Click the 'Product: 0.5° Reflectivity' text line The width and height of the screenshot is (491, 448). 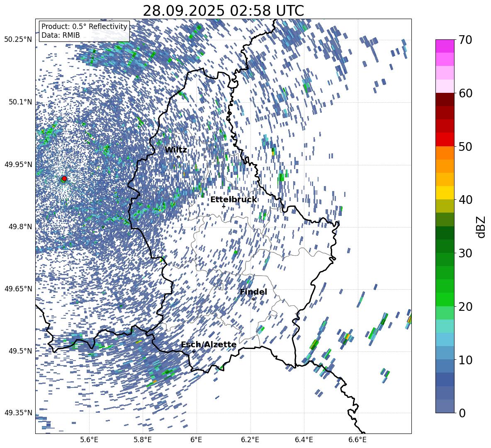click(84, 26)
